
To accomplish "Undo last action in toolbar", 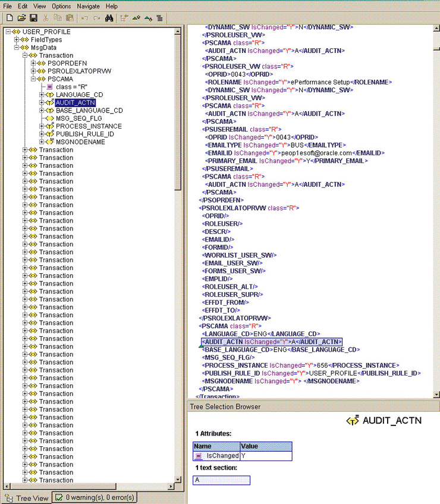I will pos(85,18).
